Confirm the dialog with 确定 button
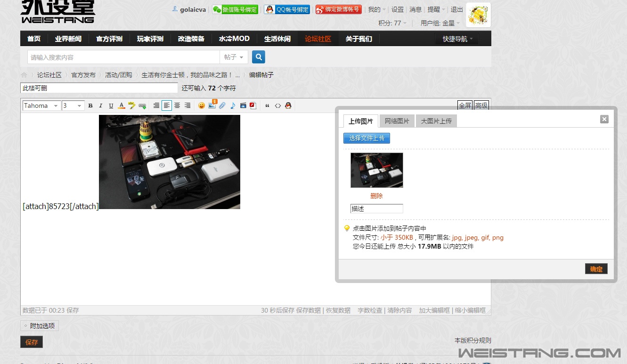The height and width of the screenshot is (364, 627). point(596,269)
